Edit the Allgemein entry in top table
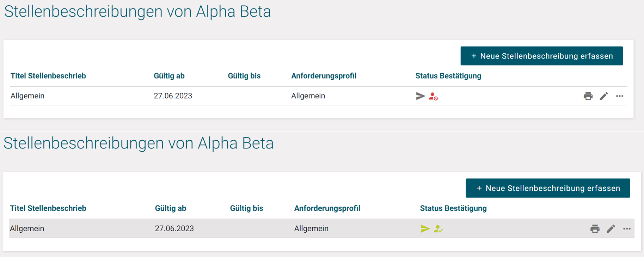 (x=604, y=96)
